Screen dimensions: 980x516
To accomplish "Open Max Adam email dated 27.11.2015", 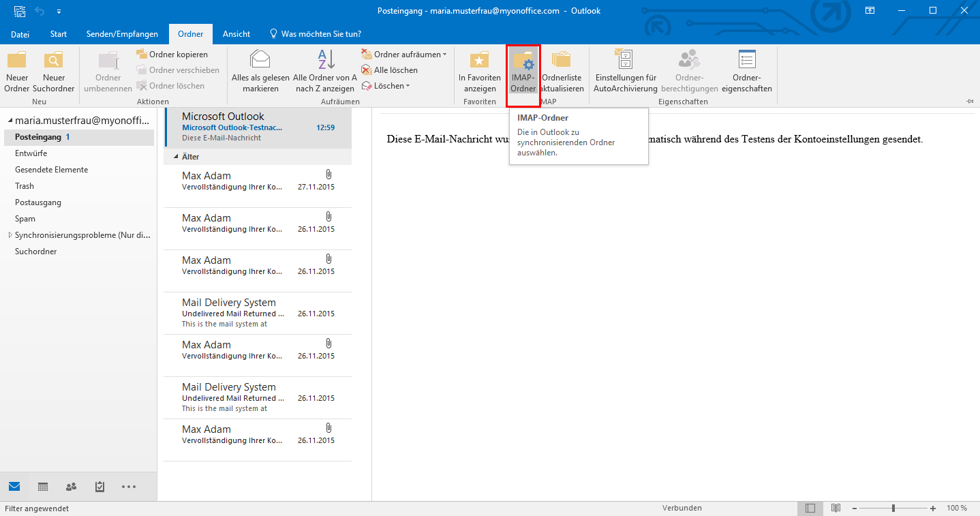I will [258, 186].
